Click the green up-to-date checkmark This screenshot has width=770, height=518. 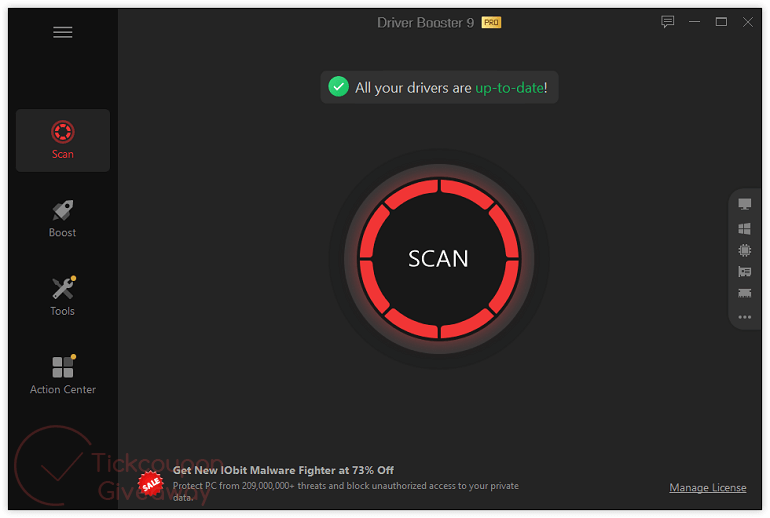point(338,87)
